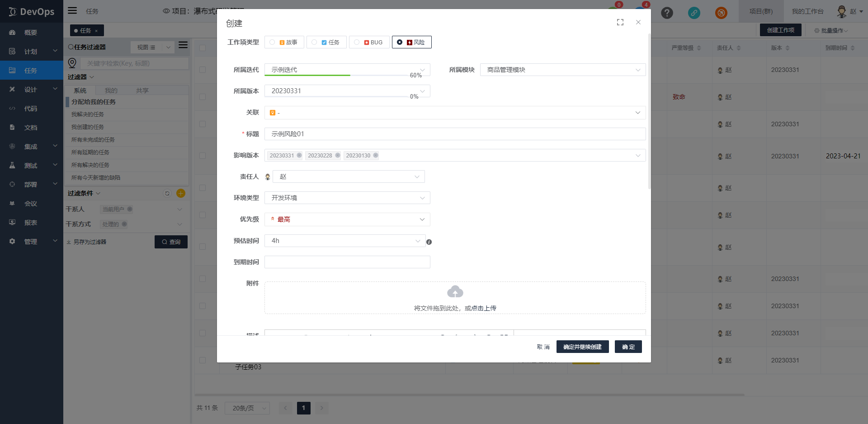Remove the 20230228 tag from 影响版本
This screenshot has height=424, width=868.
[x=337, y=155]
